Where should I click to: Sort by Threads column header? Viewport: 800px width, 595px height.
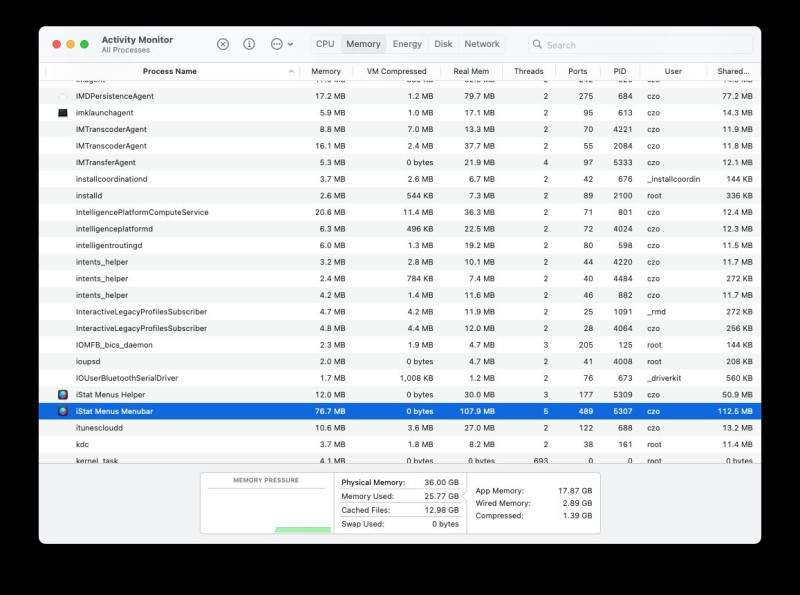tap(529, 71)
